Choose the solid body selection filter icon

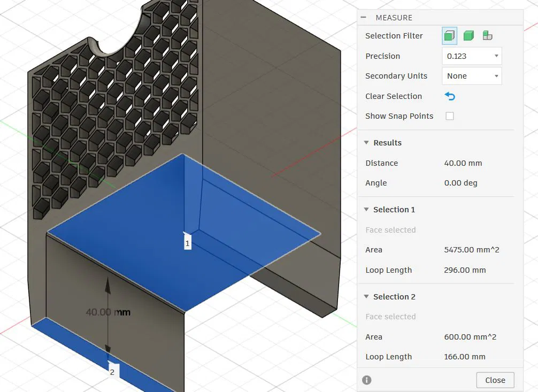pos(468,36)
